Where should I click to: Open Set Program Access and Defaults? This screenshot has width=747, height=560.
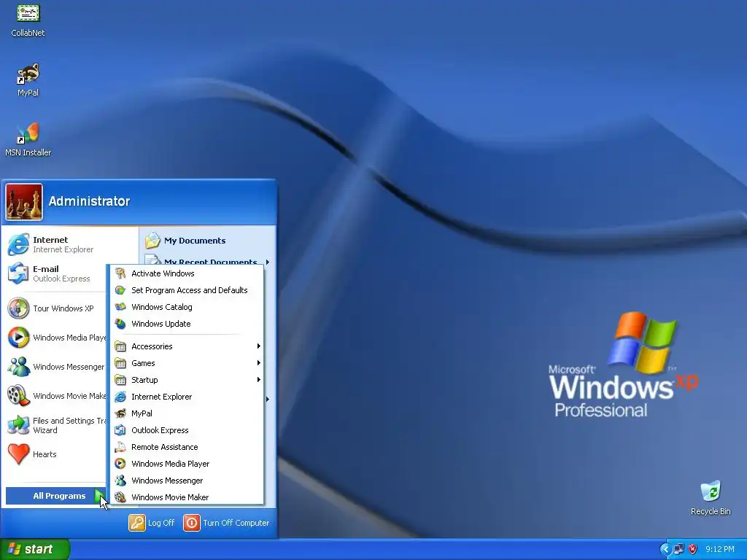click(187, 290)
